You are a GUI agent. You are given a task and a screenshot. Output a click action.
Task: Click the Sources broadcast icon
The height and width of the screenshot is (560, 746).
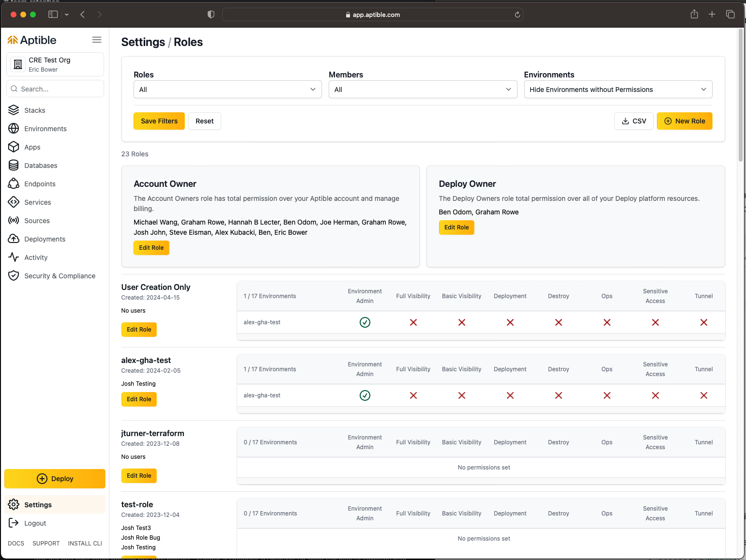pyautogui.click(x=14, y=221)
